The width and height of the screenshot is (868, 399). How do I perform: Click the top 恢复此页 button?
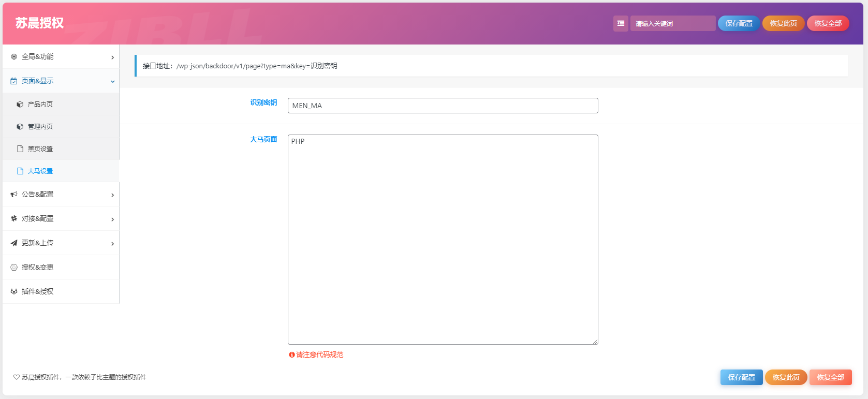784,23
